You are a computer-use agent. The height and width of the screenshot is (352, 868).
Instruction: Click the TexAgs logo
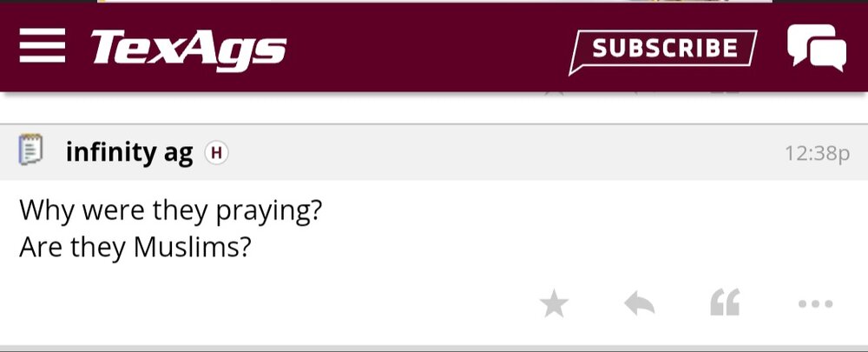pyautogui.click(x=188, y=48)
